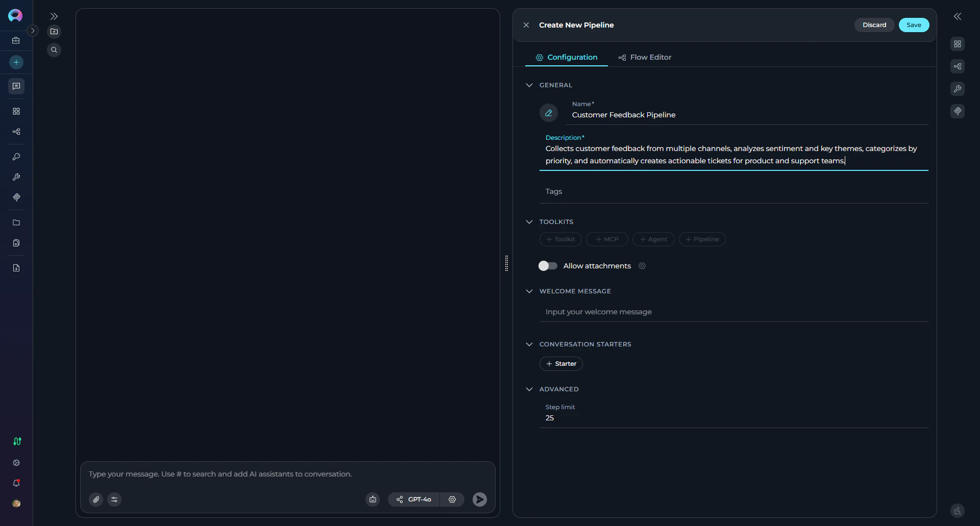The width and height of the screenshot is (980, 526).
Task: Enable the Allow attachments toggle
Action: click(548, 266)
